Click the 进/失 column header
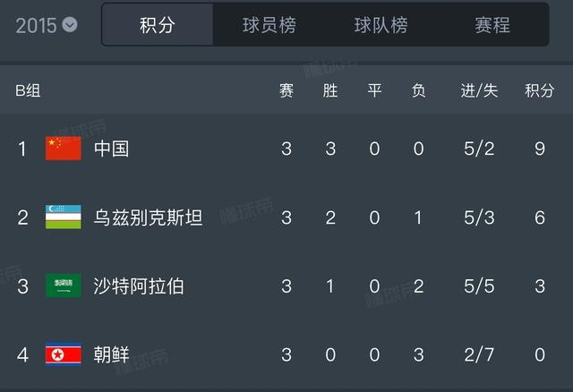This screenshot has width=573, height=392. coord(479,90)
